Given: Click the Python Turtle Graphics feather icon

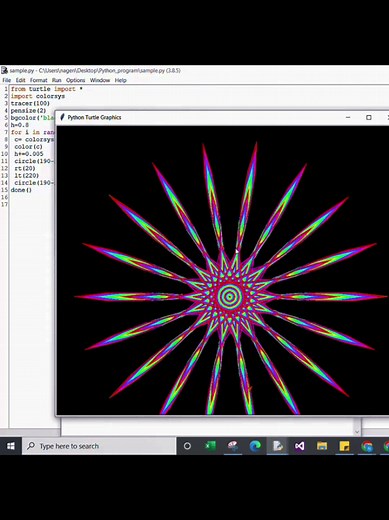Looking at the screenshot, I should pos(62,117).
